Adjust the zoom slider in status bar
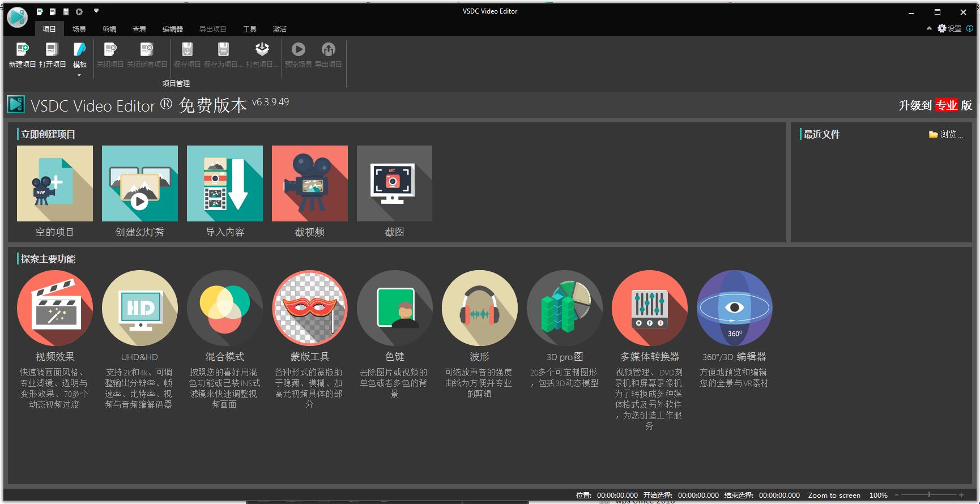 [x=929, y=495]
